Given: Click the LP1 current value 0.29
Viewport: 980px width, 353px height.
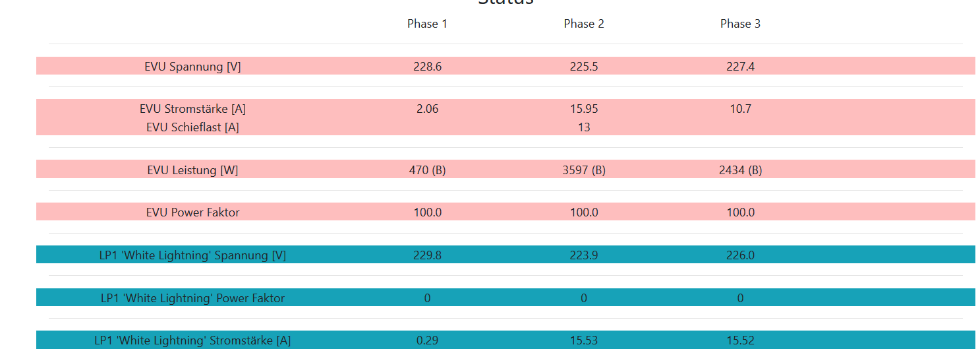Looking at the screenshot, I should pos(427,340).
